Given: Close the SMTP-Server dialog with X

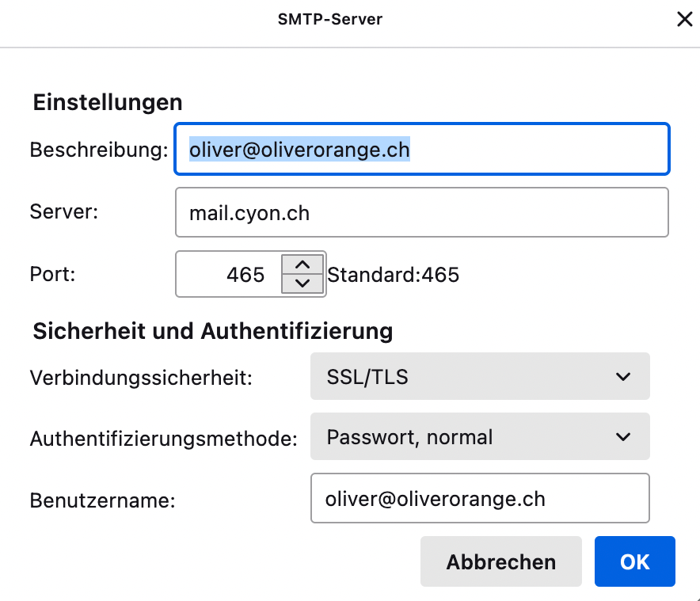Looking at the screenshot, I should tap(684, 19).
